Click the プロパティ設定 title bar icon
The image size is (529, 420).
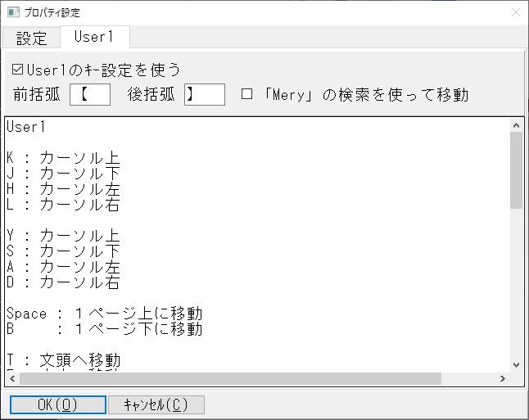click(12, 12)
